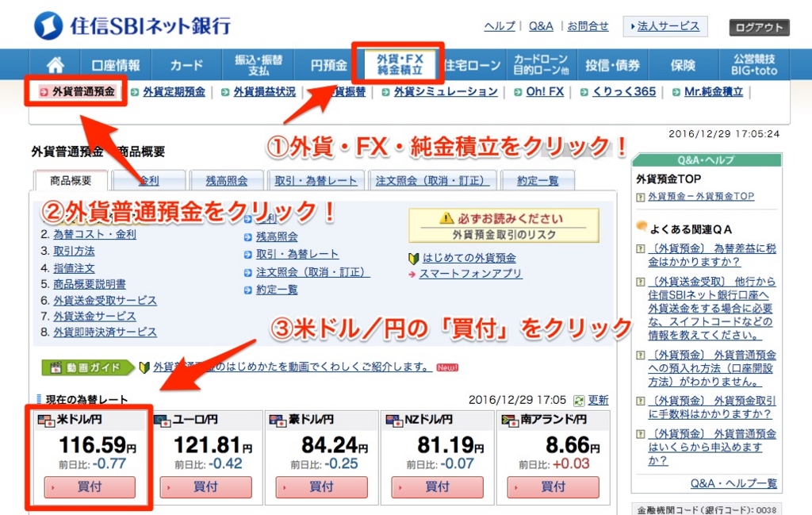This screenshot has width=812, height=515.
Task: Open 保険 menu
Action: 683,65
